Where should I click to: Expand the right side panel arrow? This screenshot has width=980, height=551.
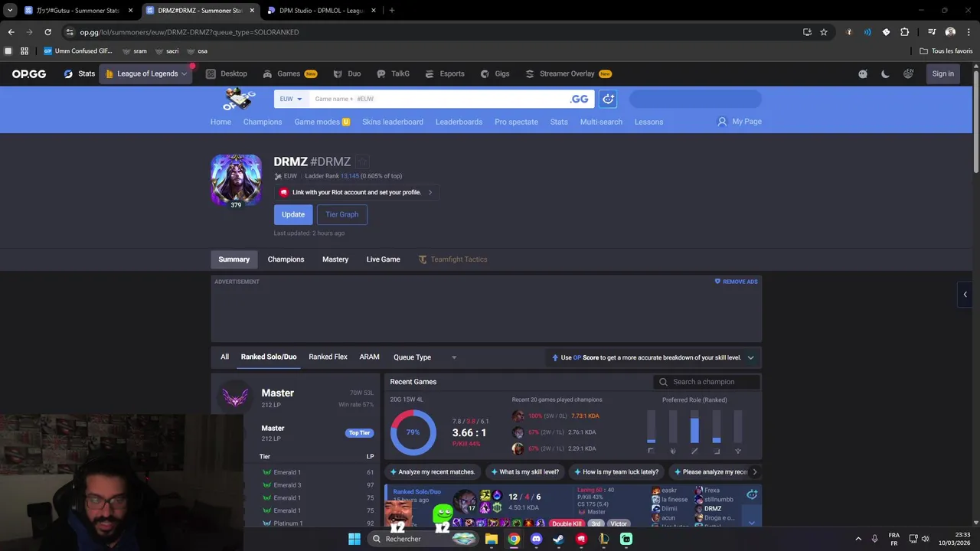click(x=965, y=295)
